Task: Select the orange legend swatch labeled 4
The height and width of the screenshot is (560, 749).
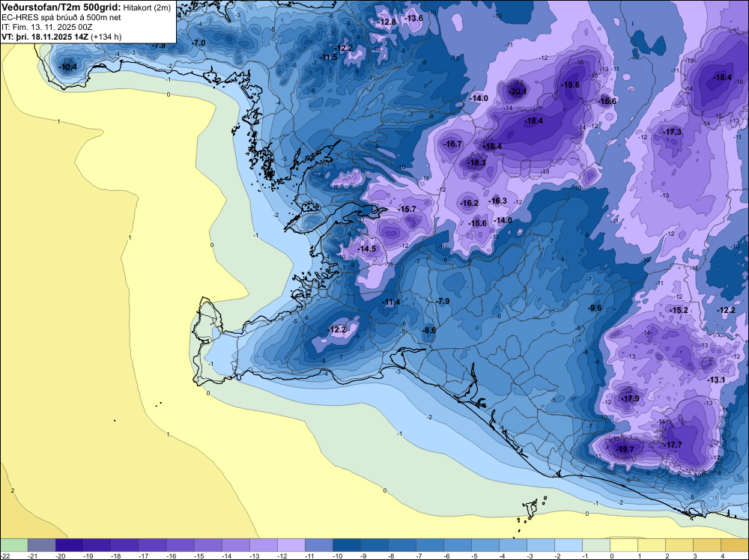Action: click(x=735, y=545)
